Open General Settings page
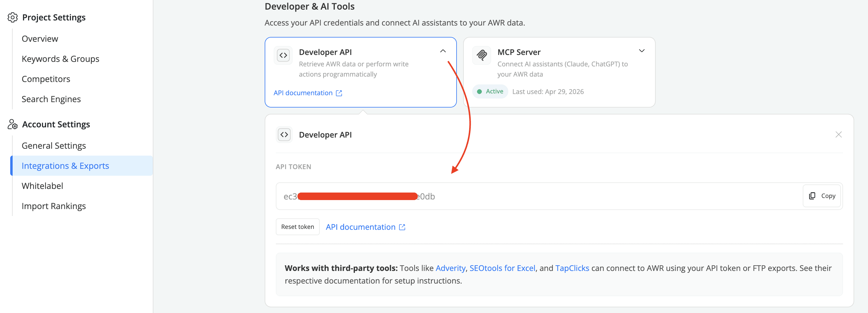 point(54,146)
